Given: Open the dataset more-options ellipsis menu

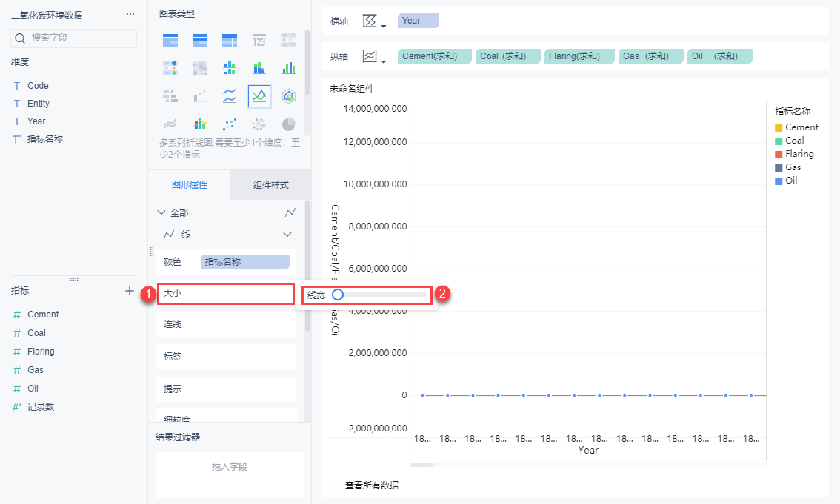Looking at the screenshot, I should 130,15.
